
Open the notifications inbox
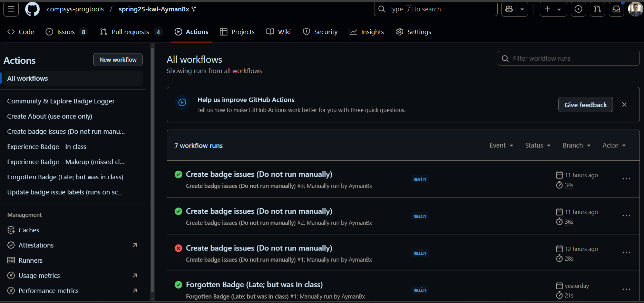coord(616,9)
